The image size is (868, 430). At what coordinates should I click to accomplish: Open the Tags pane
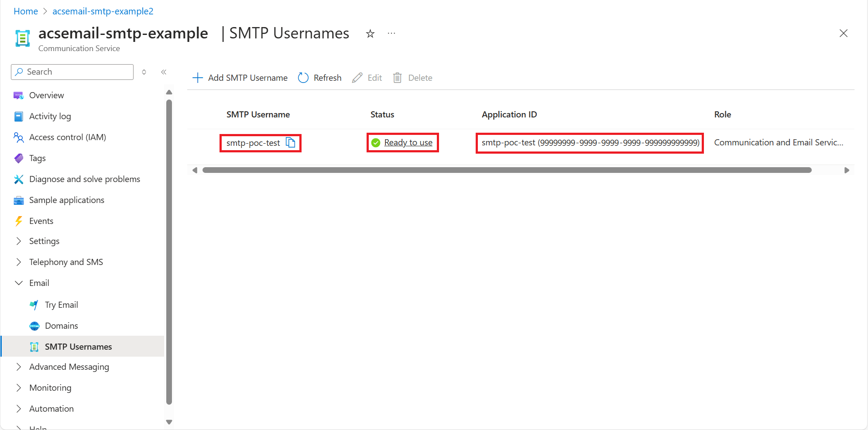click(x=37, y=158)
